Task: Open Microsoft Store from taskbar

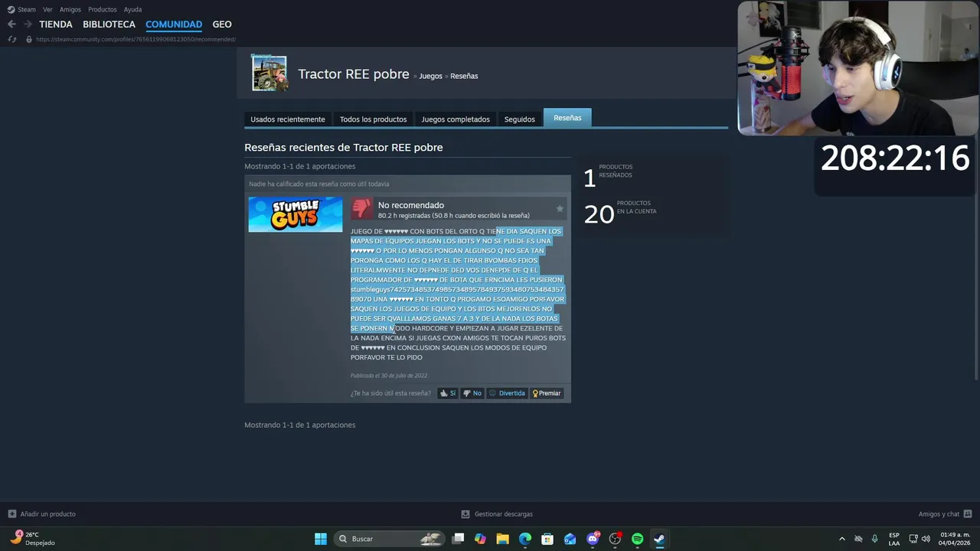Action: 547,539
